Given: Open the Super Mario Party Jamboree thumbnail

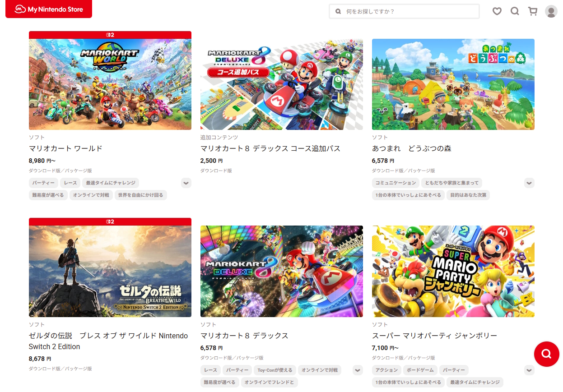Looking at the screenshot, I should click(453, 271).
